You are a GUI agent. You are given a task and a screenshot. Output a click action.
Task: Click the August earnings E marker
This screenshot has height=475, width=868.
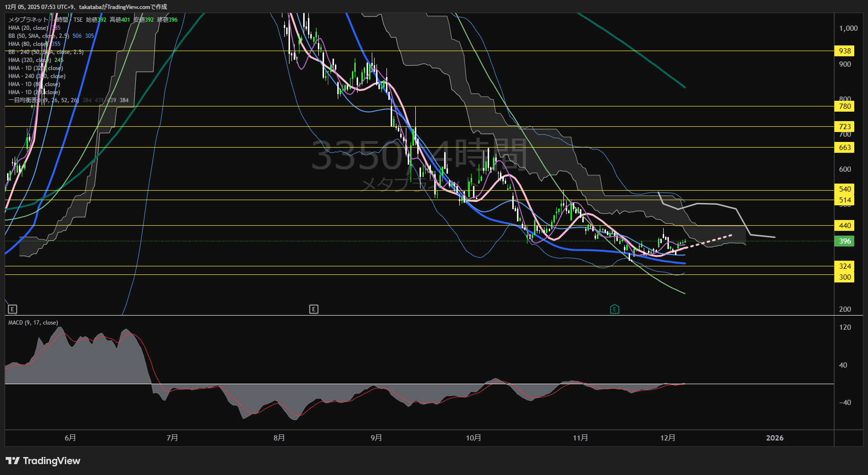314,309
